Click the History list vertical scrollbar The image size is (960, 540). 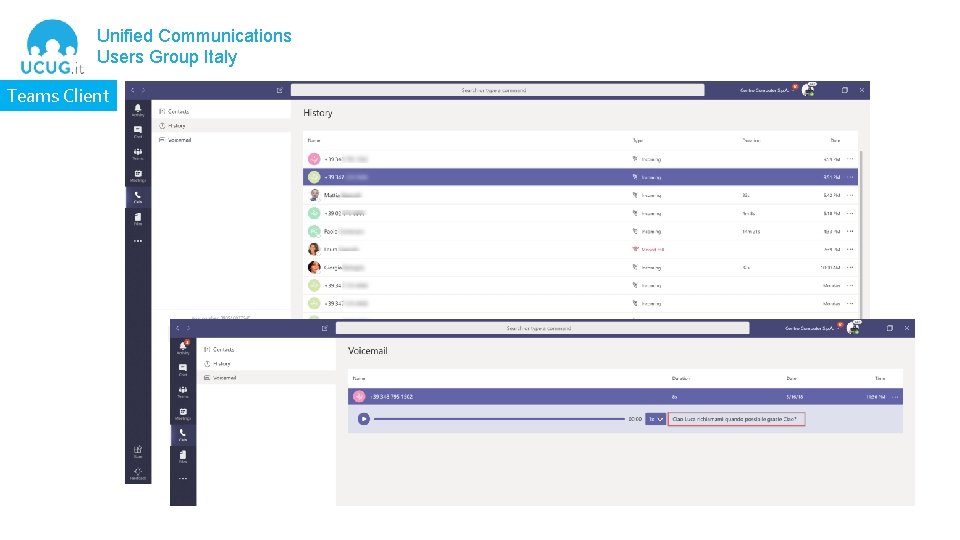(x=861, y=233)
